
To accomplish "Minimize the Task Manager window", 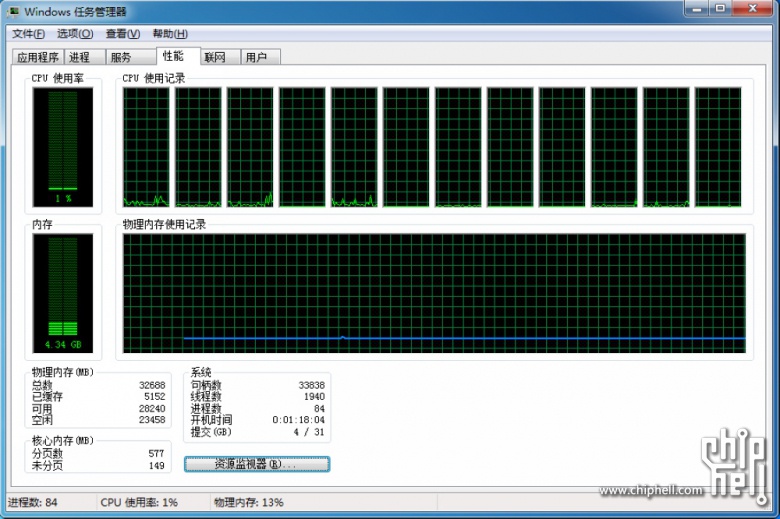I will point(697,8).
